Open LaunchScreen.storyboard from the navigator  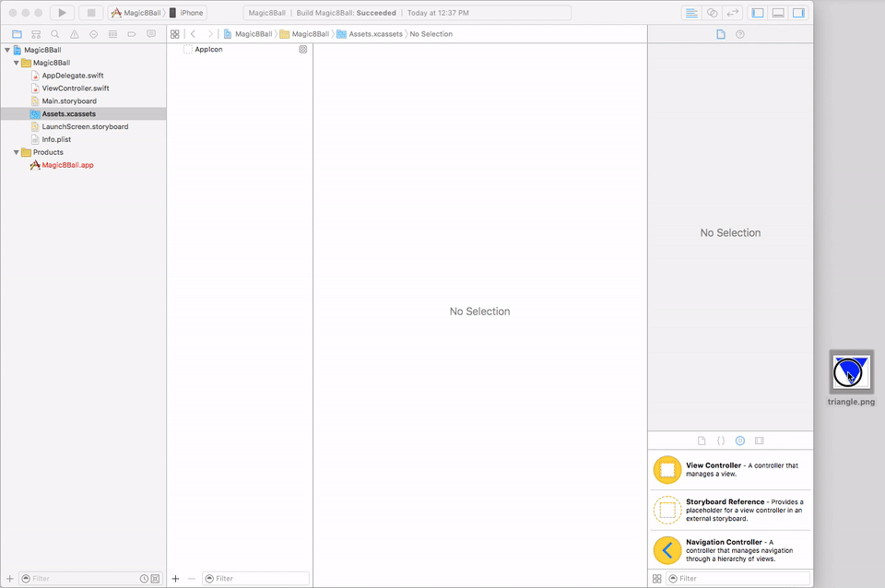(84, 126)
